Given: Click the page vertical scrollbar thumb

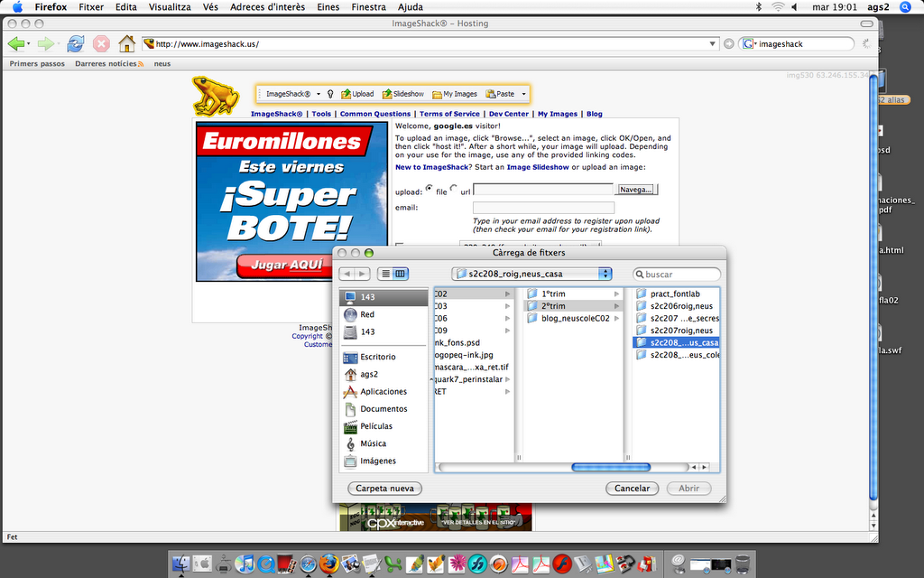Looking at the screenshot, I should coord(873,289).
